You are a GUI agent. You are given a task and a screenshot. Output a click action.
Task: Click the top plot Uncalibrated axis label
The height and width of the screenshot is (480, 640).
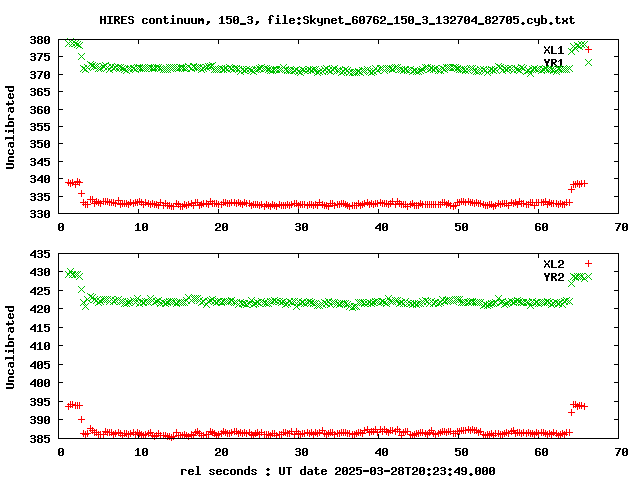(x=10, y=127)
